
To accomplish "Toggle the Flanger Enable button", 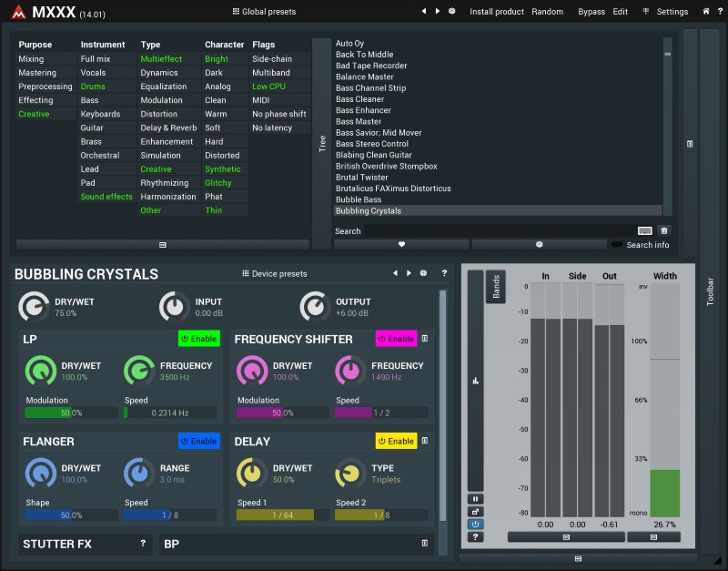I will click(x=198, y=441).
